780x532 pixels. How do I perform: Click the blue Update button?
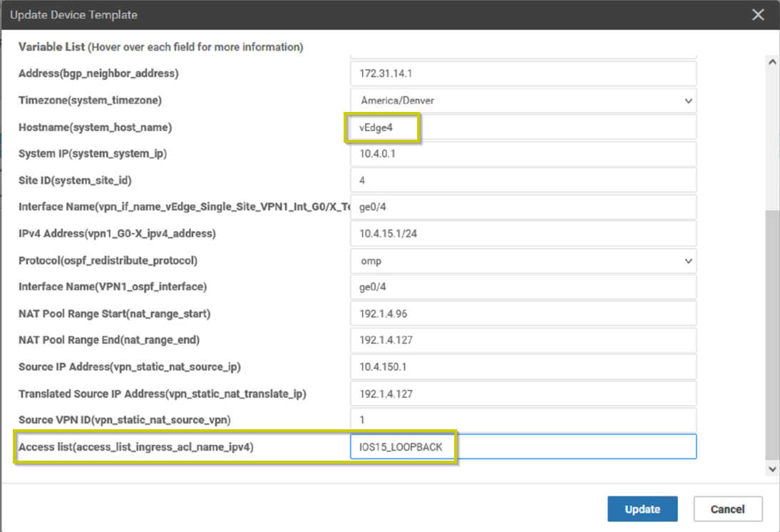642,508
